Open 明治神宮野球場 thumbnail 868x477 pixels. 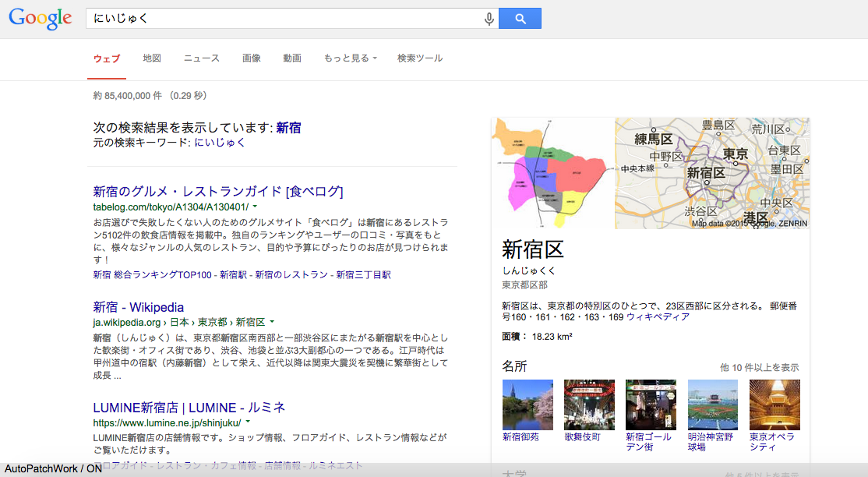pyautogui.click(x=712, y=405)
